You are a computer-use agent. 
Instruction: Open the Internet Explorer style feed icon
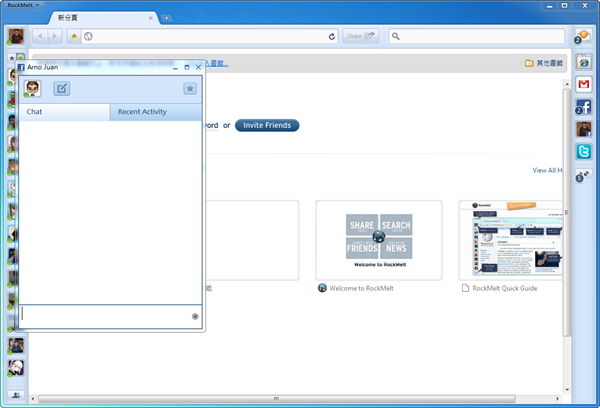(584, 62)
